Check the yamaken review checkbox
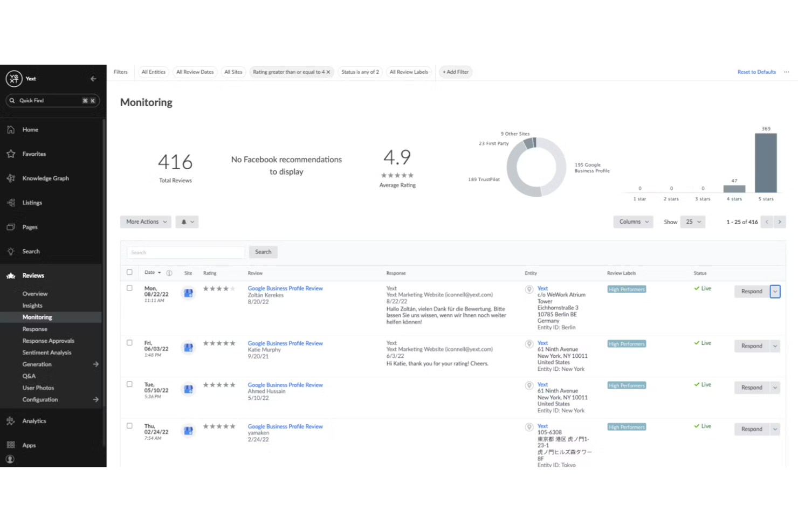 129,426
